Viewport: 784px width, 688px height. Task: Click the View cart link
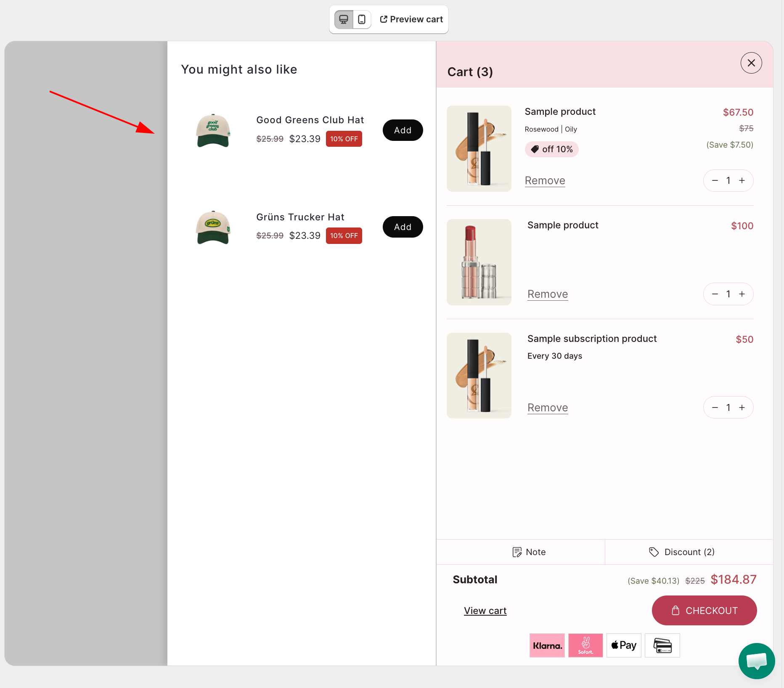(485, 611)
